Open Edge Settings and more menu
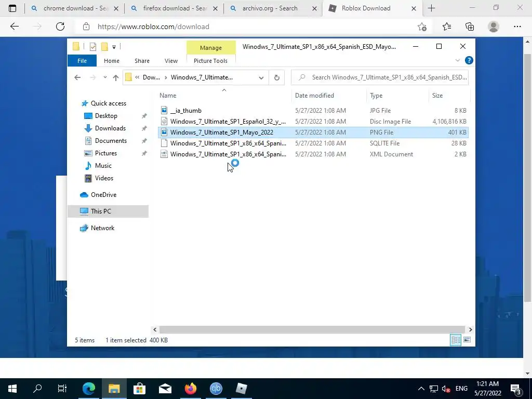532x399 pixels. (517, 26)
